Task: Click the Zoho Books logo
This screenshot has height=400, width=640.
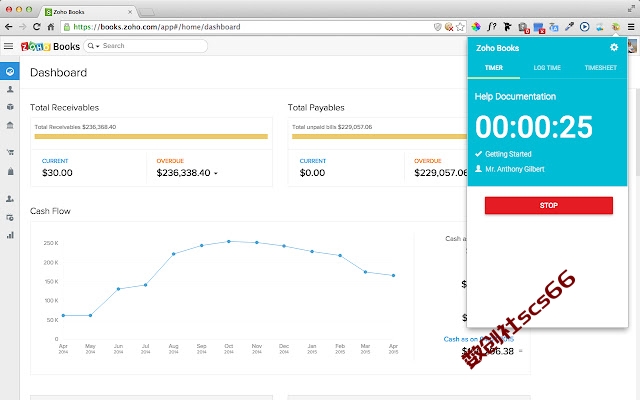Action: (50, 47)
